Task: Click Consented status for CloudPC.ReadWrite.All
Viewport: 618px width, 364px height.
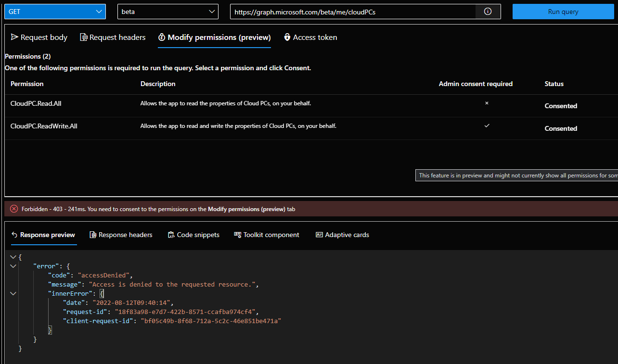Action: coord(561,128)
